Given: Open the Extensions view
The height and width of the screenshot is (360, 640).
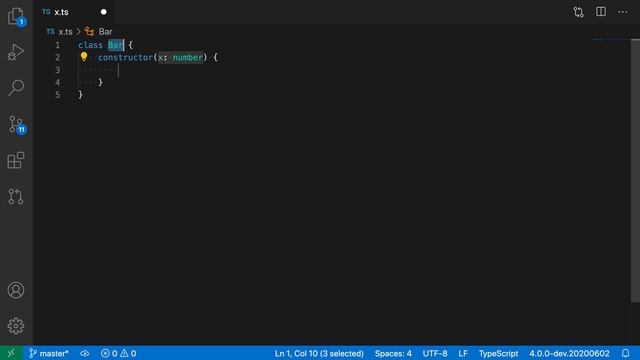Looking at the screenshot, I should tap(16, 160).
